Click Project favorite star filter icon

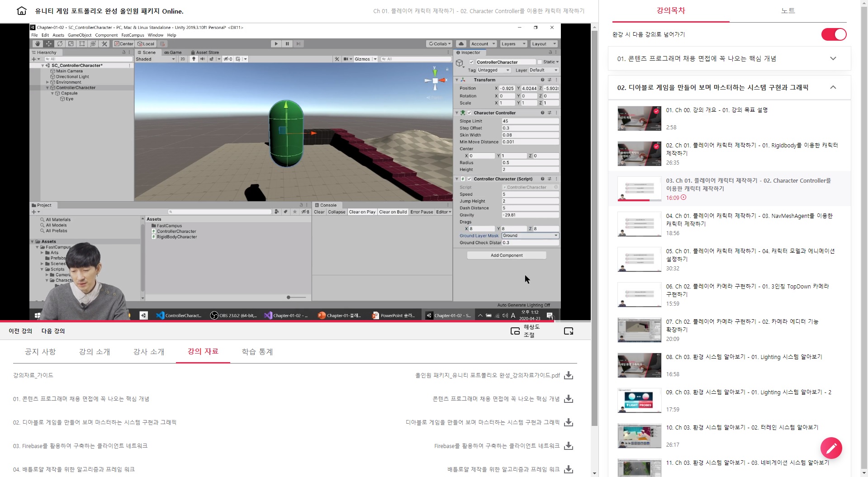coord(295,212)
